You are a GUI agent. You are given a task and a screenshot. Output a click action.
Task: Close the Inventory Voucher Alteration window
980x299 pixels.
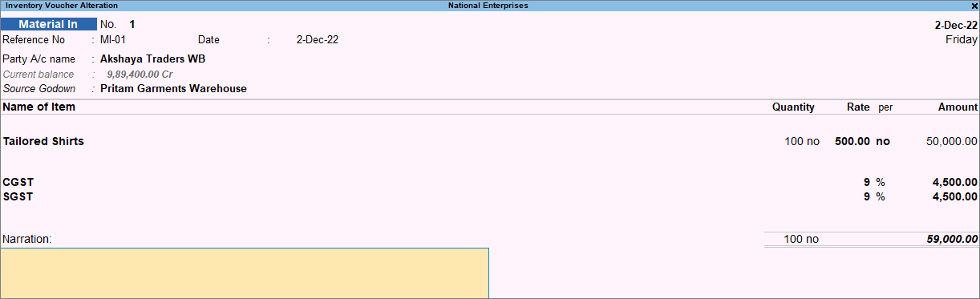point(974,6)
